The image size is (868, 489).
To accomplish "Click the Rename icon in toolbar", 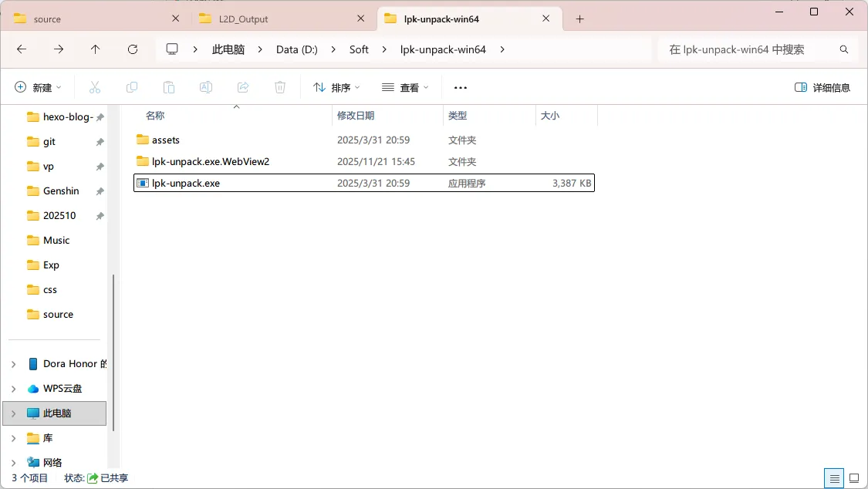I will [x=206, y=87].
